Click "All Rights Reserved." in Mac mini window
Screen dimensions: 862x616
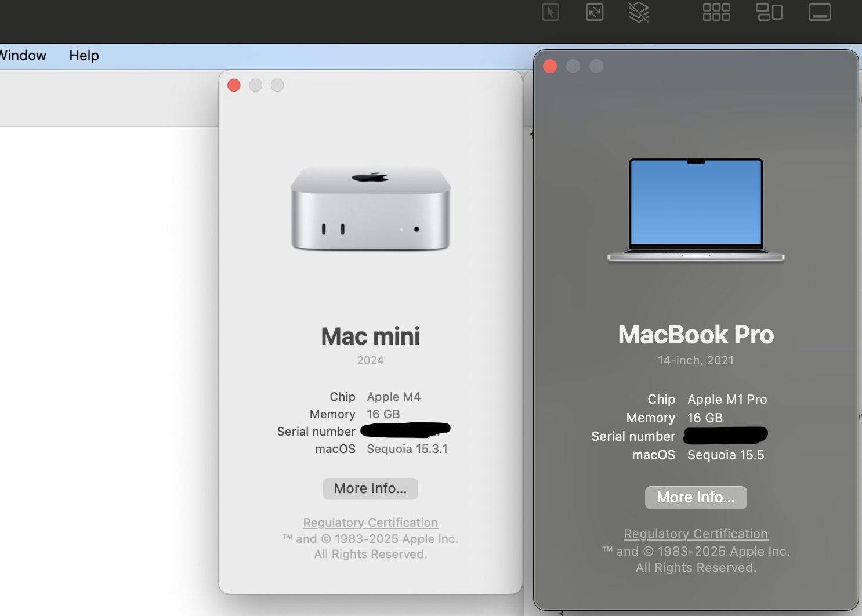tap(371, 554)
